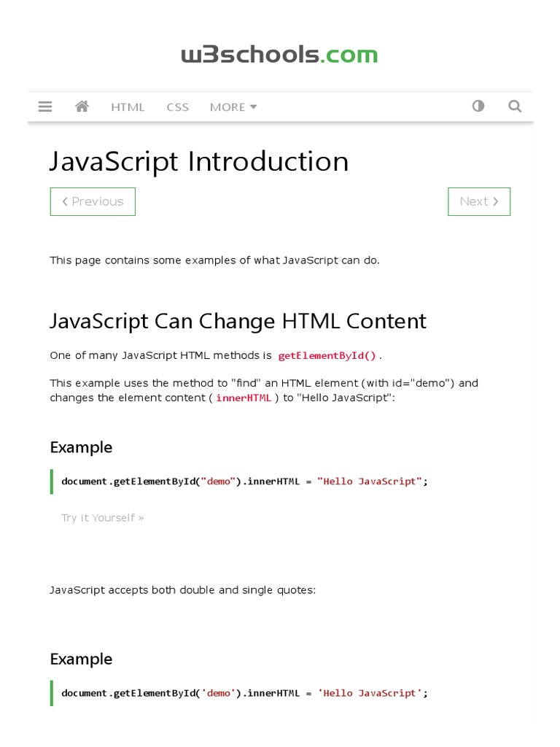This screenshot has height=747, width=560.
Task: Click the Next button
Action: [x=479, y=202]
